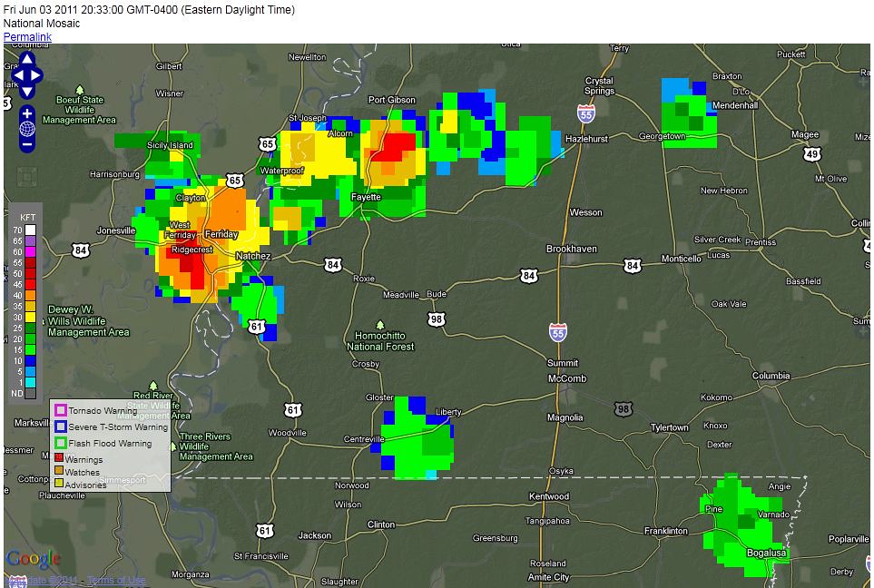The width and height of the screenshot is (874, 588).
Task: Zoom out using the minus icon
Action: (26, 143)
